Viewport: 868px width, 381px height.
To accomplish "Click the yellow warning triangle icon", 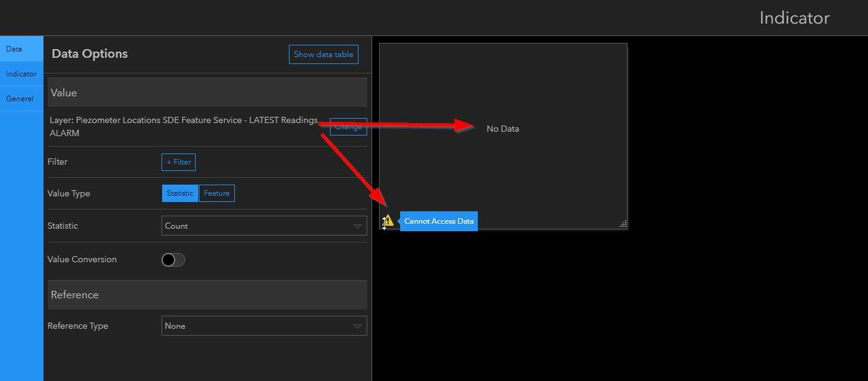I will [388, 221].
